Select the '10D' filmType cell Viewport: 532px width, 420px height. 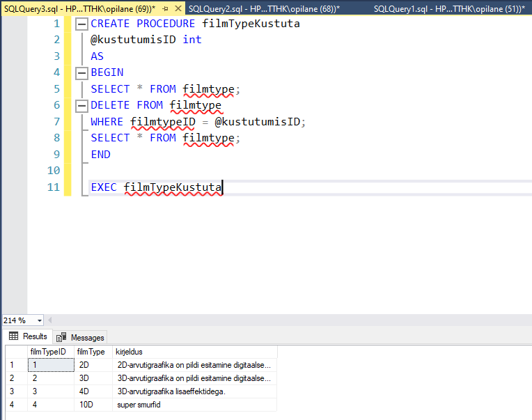pyautogui.click(x=91, y=405)
